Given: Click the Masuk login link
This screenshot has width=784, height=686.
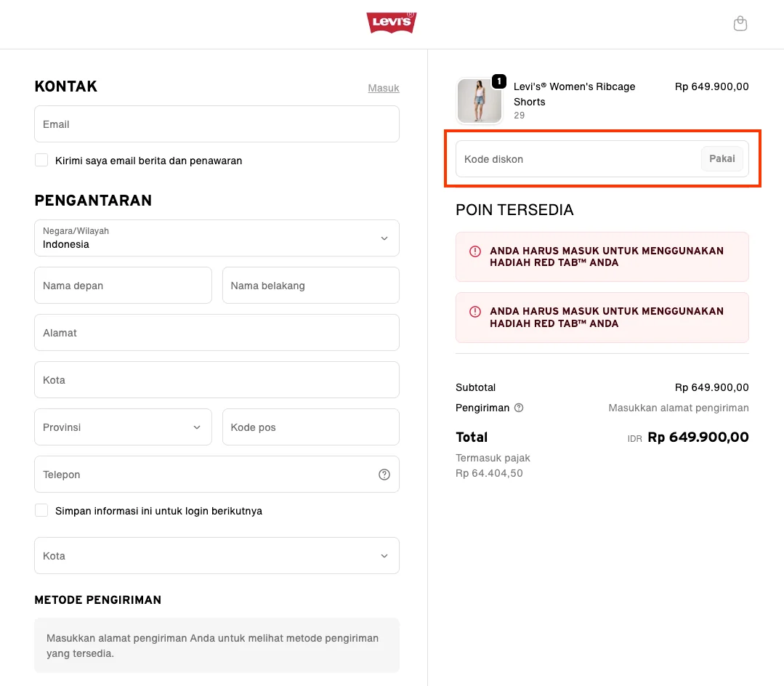Looking at the screenshot, I should [384, 88].
